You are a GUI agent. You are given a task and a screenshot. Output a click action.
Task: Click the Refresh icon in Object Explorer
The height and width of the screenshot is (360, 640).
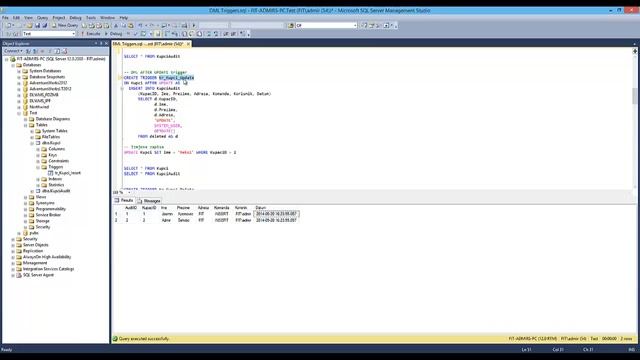57,51
